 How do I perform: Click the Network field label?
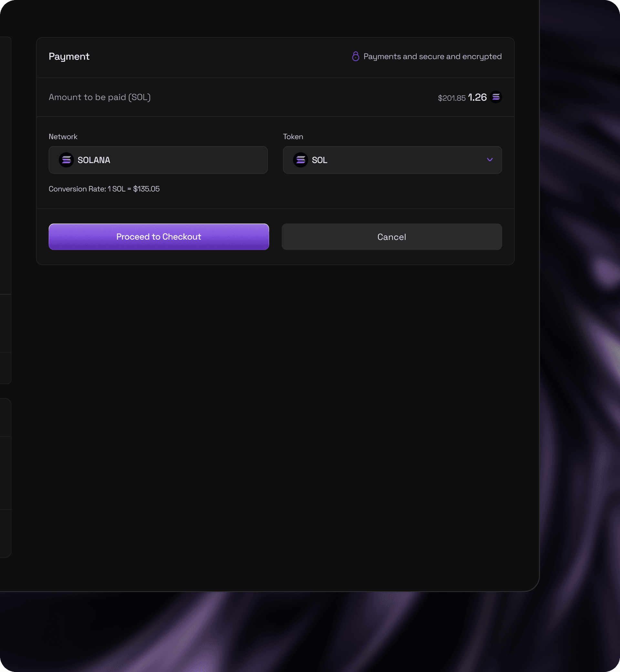(63, 137)
